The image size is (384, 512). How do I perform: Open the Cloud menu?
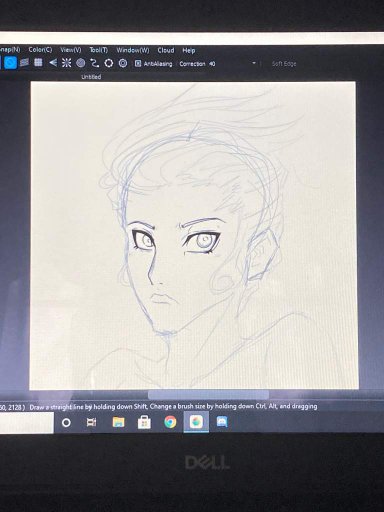[166, 50]
